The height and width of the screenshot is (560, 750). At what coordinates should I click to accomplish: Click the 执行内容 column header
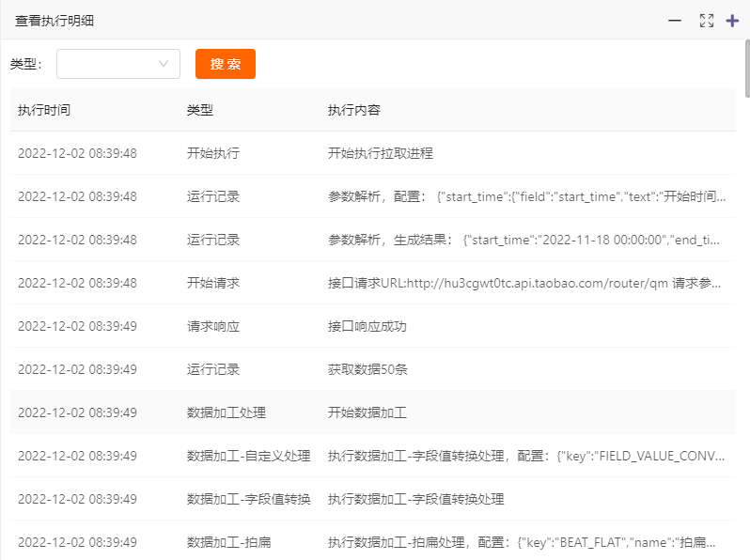354,110
